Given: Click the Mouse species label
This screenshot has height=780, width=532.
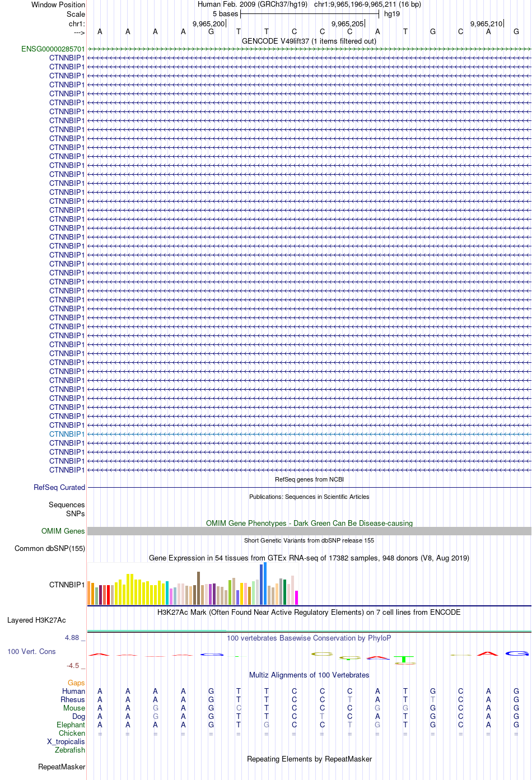Looking at the screenshot, I should click(x=74, y=708).
